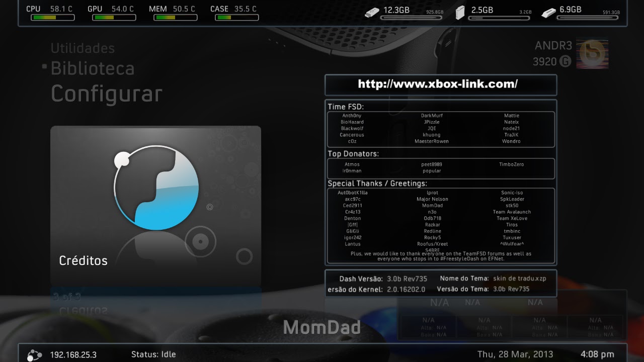Open the Créditos tile
Screen dimensions: 644x362
pyautogui.click(x=155, y=206)
